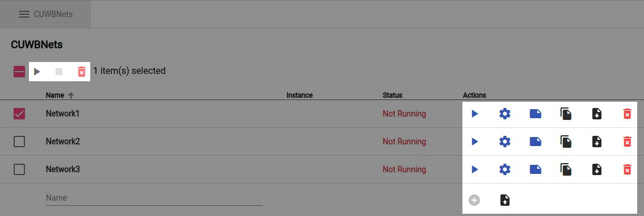
Task: Click the Instance column header
Action: pyautogui.click(x=300, y=95)
